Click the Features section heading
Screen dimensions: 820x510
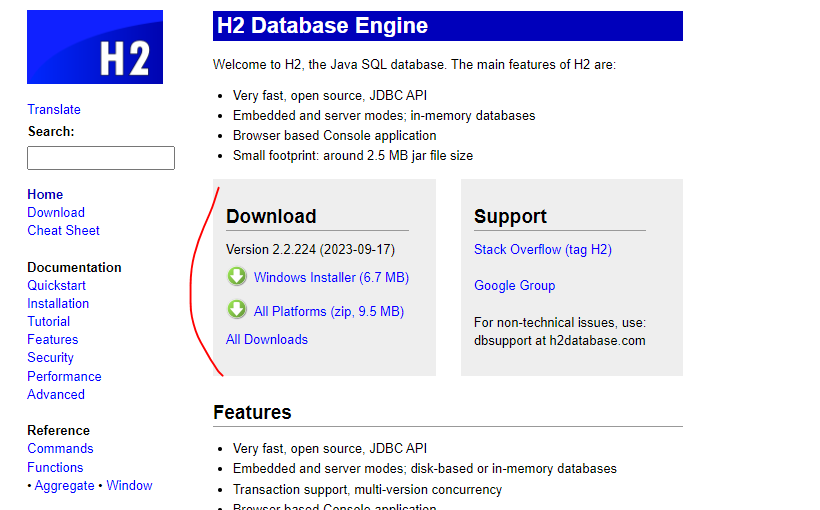coord(252,412)
